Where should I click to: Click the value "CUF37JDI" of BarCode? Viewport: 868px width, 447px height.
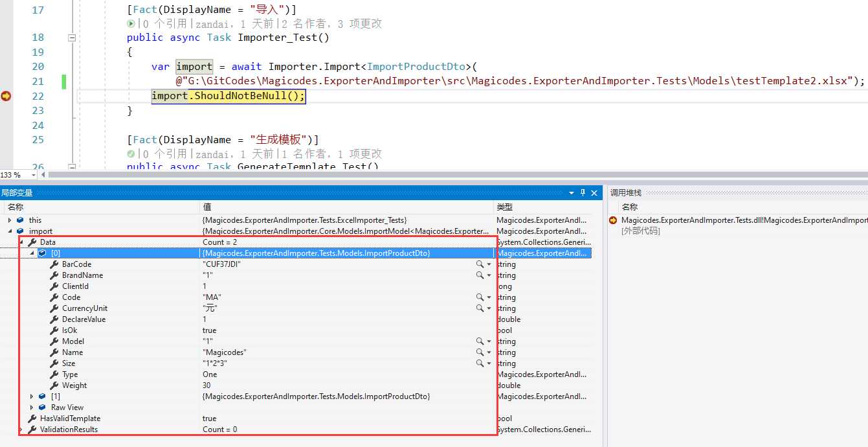click(222, 264)
